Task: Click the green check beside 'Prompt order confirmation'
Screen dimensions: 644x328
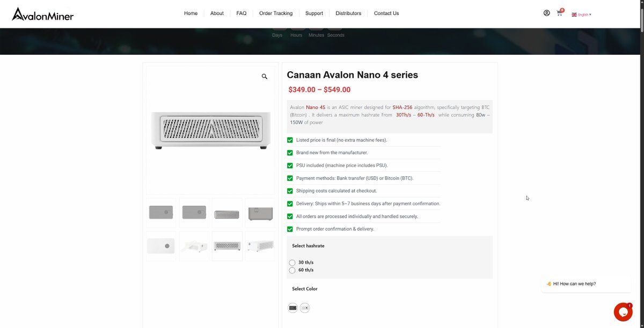Action: pyautogui.click(x=290, y=229)
